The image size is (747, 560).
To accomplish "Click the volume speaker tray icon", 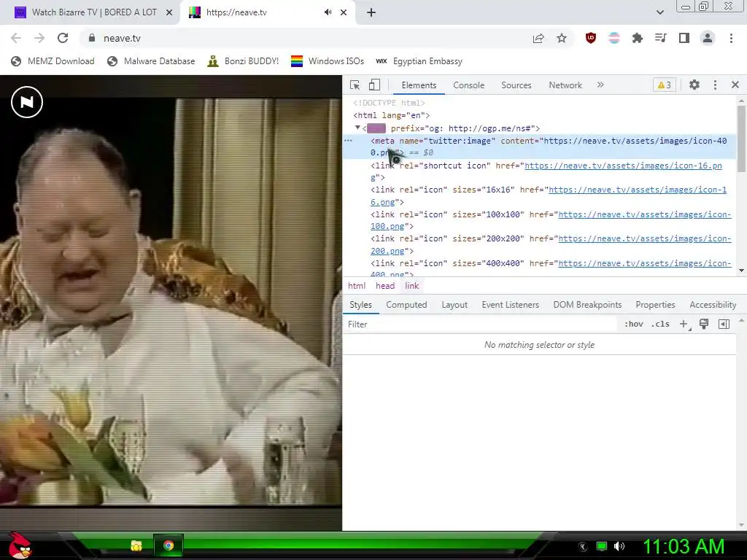I will point(619,546).
